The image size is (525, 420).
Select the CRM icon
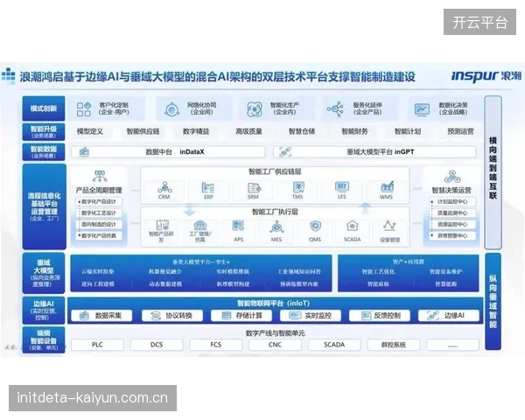[x=164, y=187]
